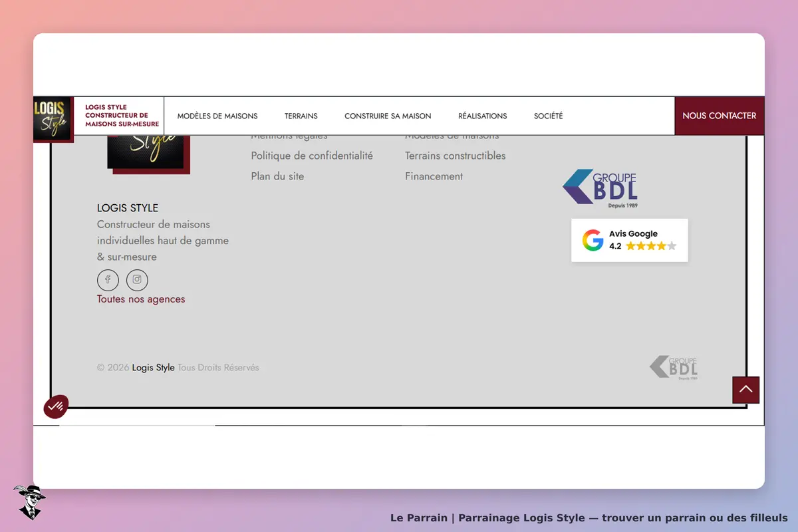Screen dimensions: 798x532
Task: Click the Toutes nos agences link
Action: (x=141, y=299)
